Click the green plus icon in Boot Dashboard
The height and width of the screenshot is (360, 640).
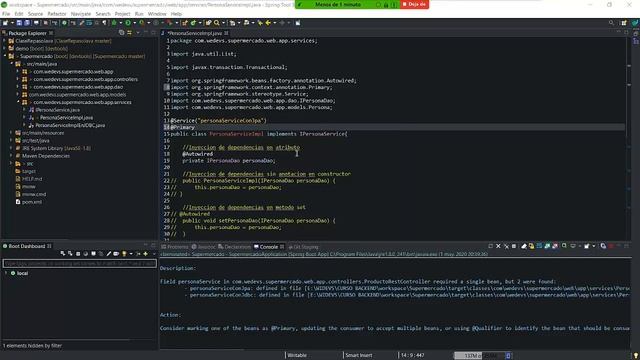[x=145, y=254]
